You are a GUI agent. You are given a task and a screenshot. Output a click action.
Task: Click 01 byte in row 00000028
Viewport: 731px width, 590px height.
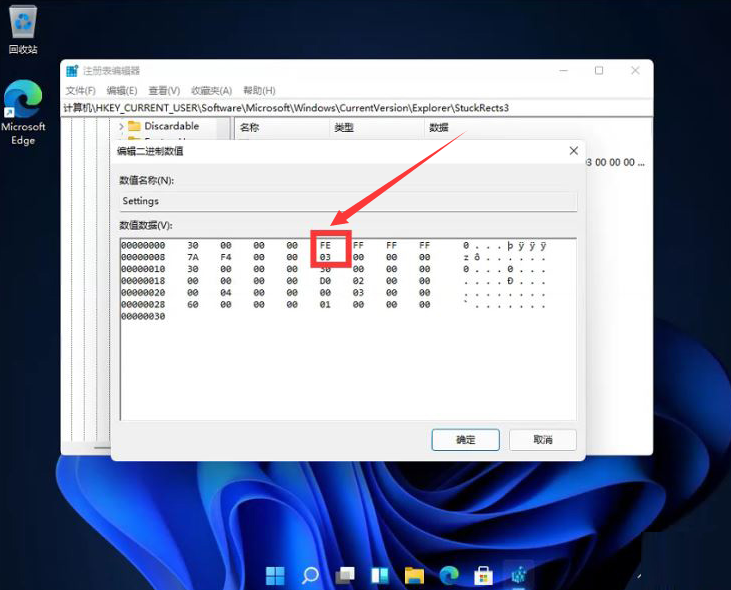tap(325, 305)
